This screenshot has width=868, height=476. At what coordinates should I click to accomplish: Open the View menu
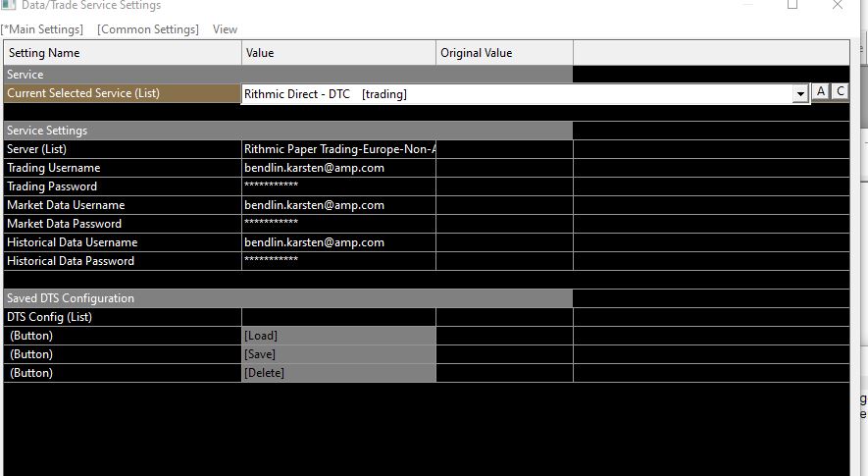click(x=225, y=29)
